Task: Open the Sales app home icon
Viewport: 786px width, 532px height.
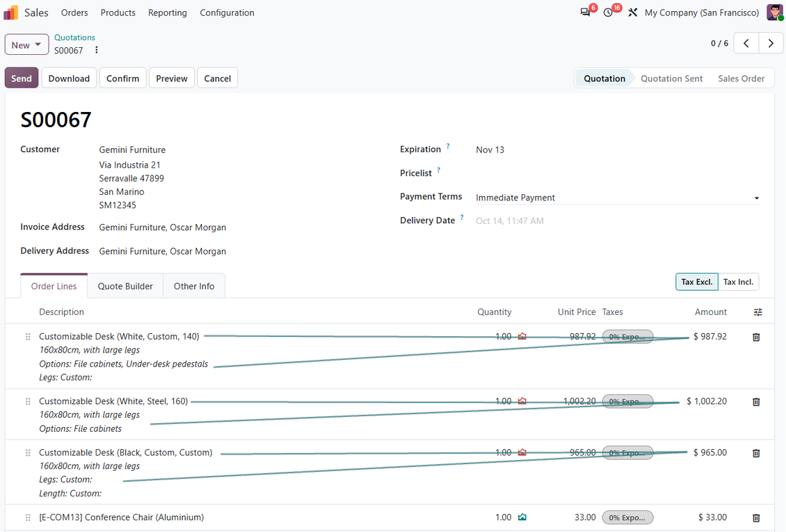Action: click(11, 13)
